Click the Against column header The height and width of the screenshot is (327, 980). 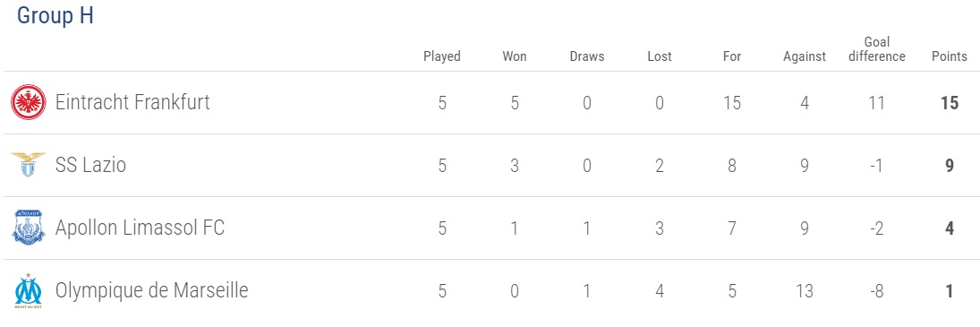(805, 57)
